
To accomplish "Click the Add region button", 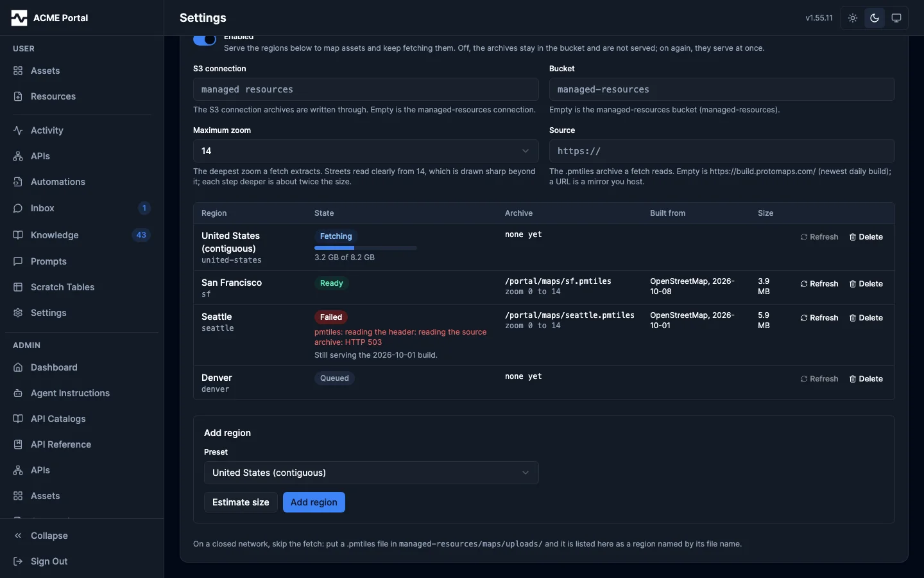I will (x=314, y=502).
